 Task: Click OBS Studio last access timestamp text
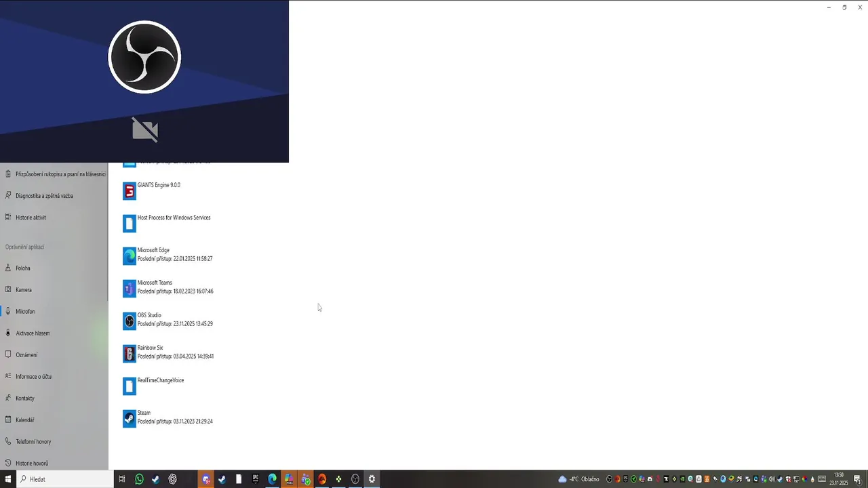click(x=175, y=324)
